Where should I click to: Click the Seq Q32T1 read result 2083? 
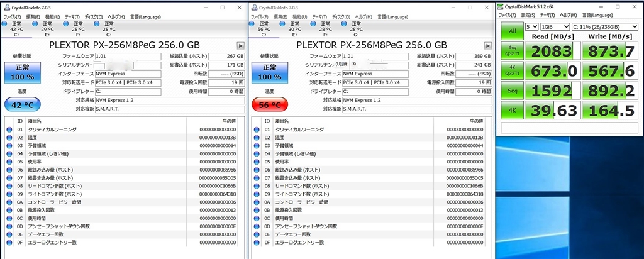[552, 51]
